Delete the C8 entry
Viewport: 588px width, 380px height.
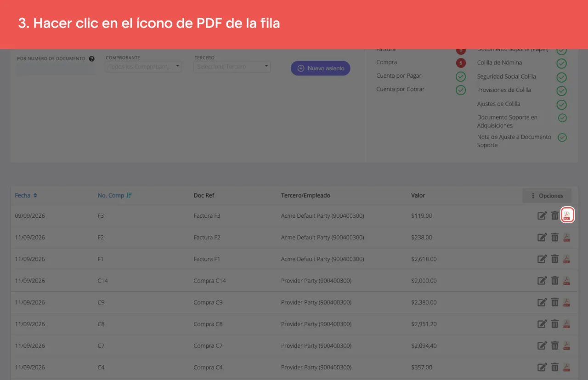pyautogui.click(x=555, y=324)
